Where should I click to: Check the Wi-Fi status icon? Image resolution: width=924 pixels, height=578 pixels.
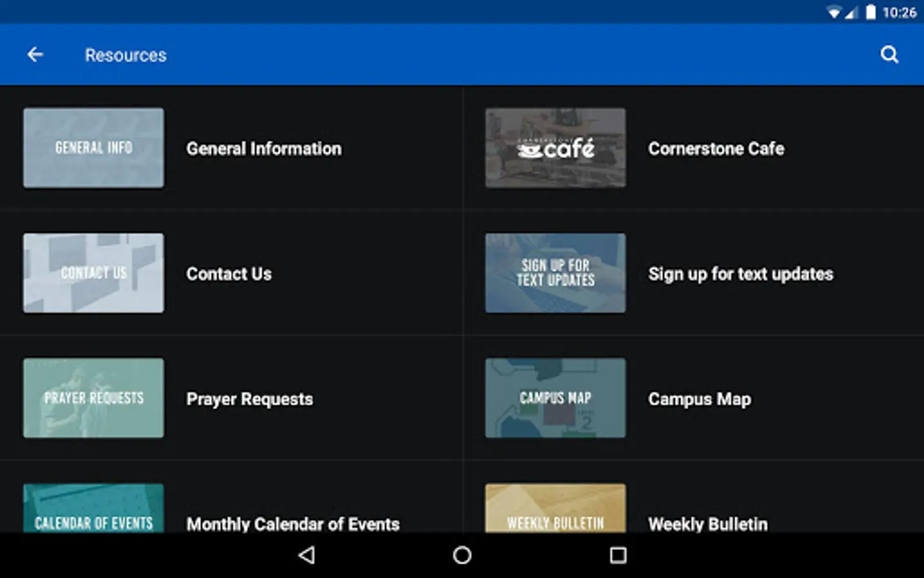834,12
